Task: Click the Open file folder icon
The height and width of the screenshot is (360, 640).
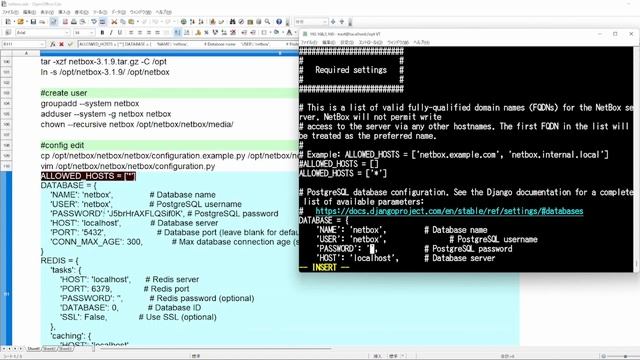Action: click(x=20, y=22)
